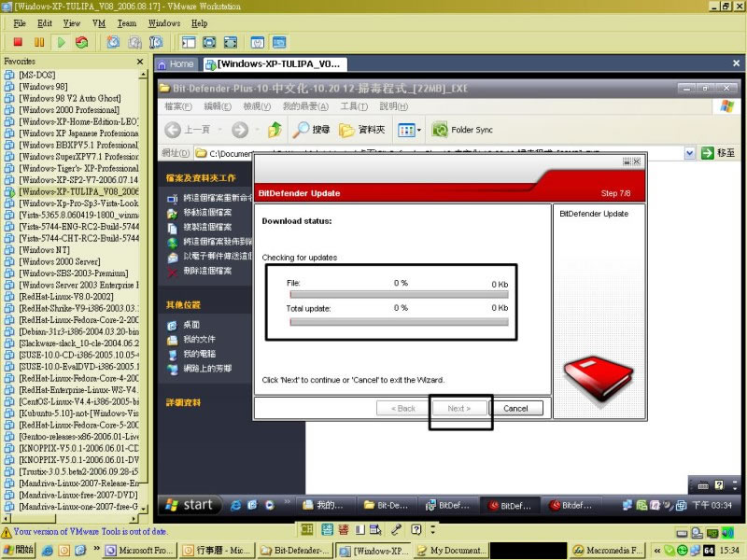Click the guest XP start button
Screen dimensions: 747x560
(190, 505)
